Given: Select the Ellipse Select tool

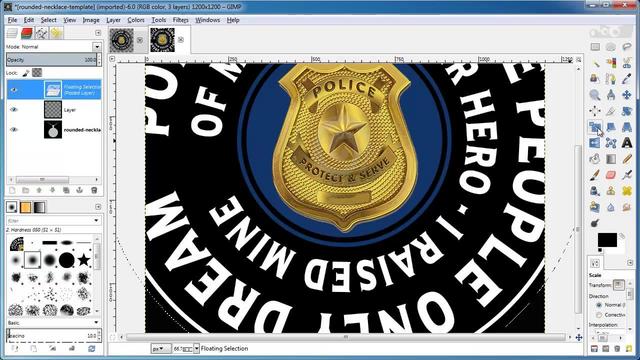Looking at the screenshot, I should (611, 47).
